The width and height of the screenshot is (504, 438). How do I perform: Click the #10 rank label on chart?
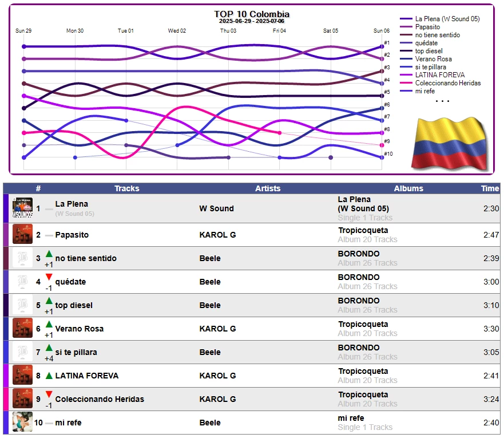pyautogui.click(x=388, y=153)
